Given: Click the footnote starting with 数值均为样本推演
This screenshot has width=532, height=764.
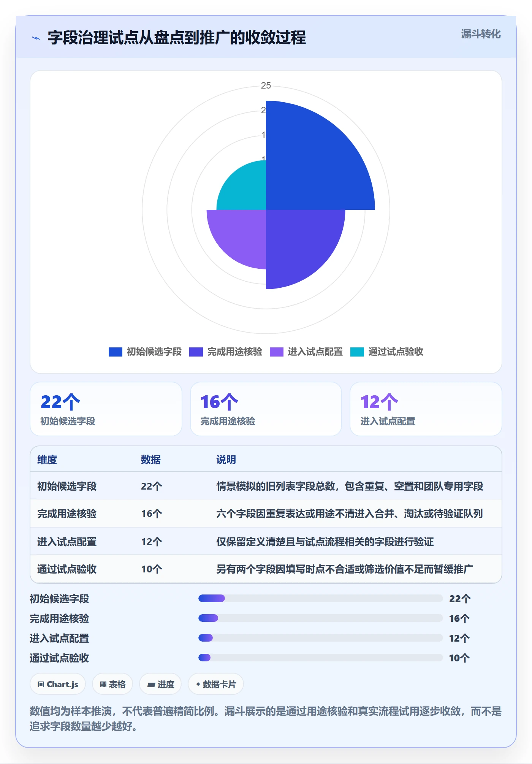Looking at the screenshot, I should [x=266, y=719].
